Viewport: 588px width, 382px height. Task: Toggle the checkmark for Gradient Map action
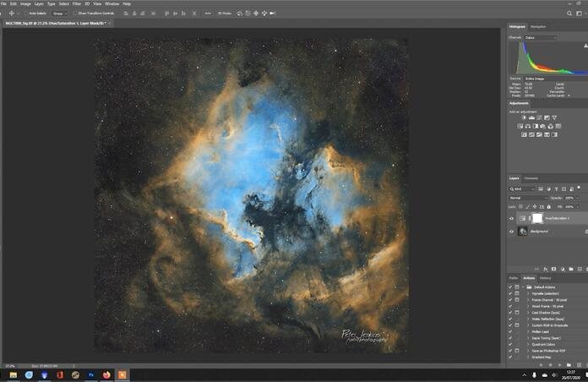(x=510, y=357)
